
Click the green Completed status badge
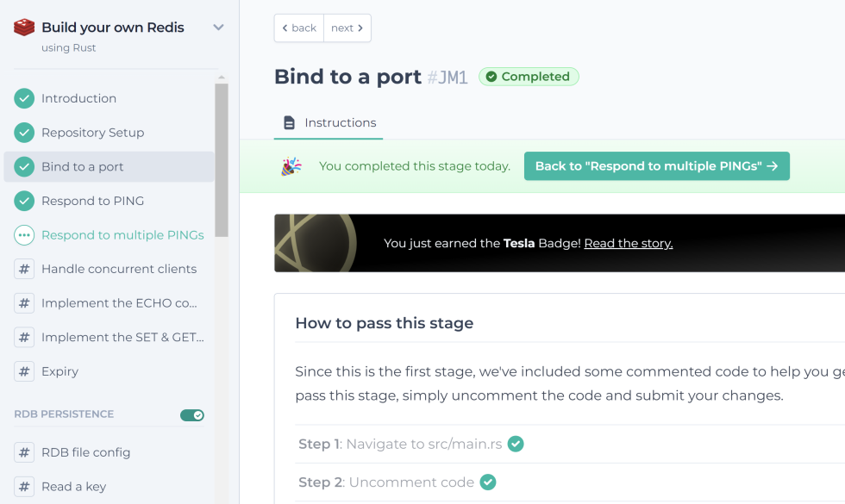pos(529,77)
